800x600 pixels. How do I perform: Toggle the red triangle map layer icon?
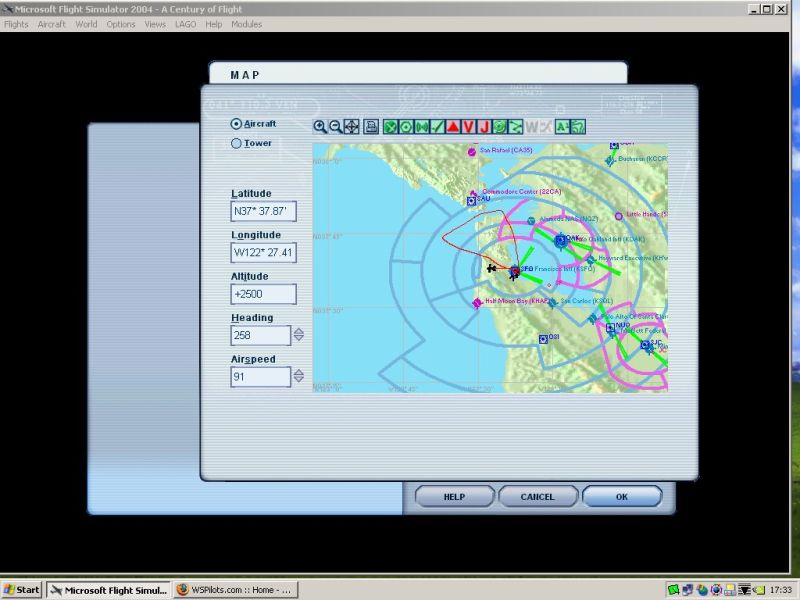click(x=453, y=127)
